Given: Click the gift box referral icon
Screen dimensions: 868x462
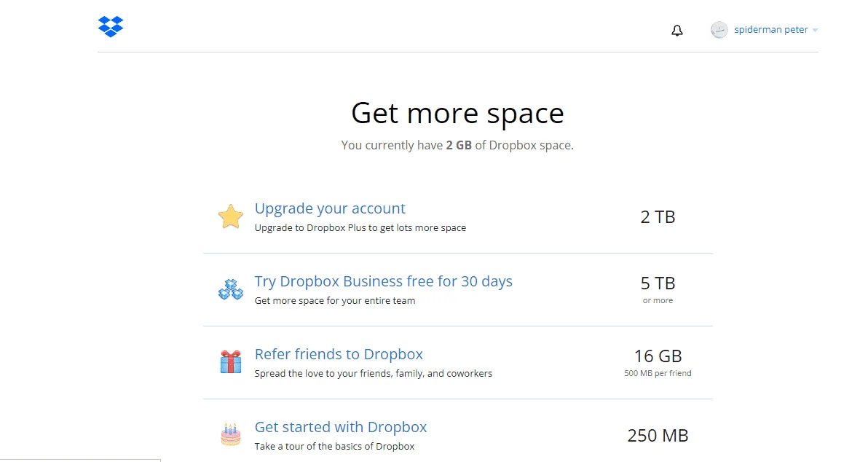Looking at the screenshot, I should [231, 361].
